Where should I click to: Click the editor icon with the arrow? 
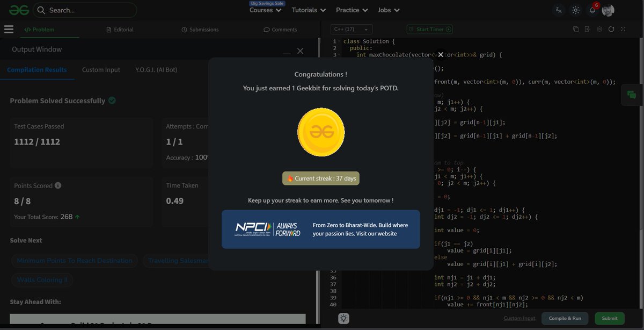click(x=588, y=29)
